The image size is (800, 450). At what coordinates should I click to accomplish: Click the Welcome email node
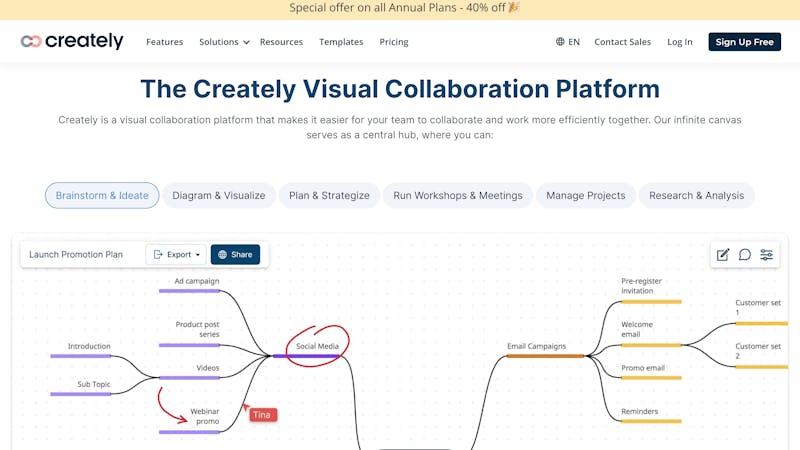[x=637, y=329]
